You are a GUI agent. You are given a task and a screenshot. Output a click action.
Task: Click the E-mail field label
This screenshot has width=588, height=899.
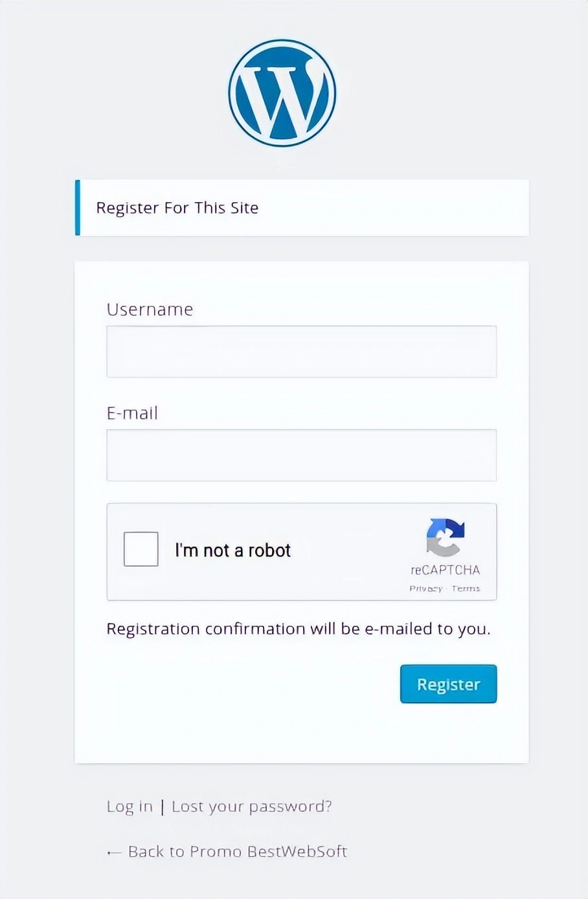point(132,413)
